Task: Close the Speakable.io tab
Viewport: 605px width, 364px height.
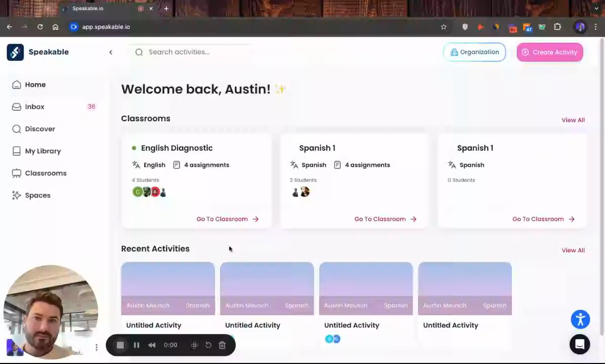Action: coord(151,9)
